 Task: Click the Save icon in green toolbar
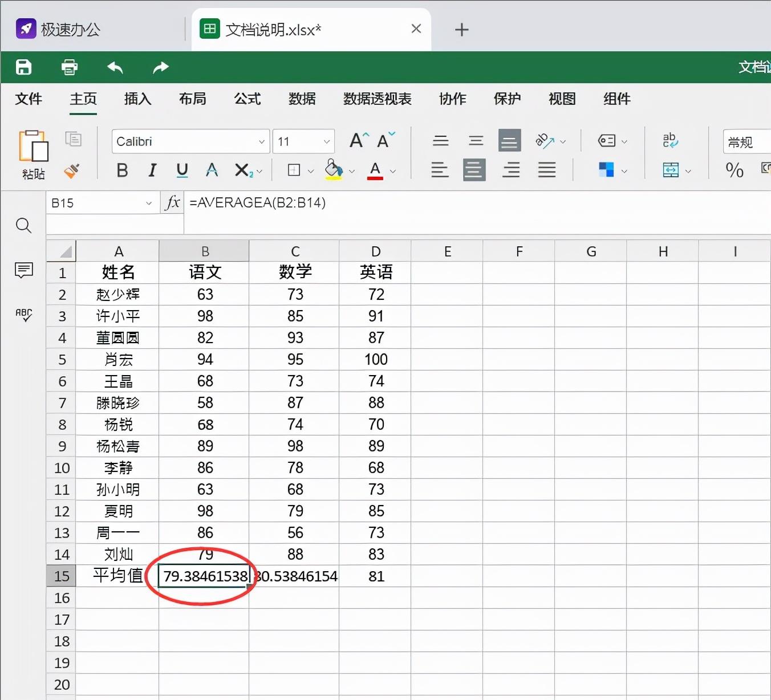[23, 67]
